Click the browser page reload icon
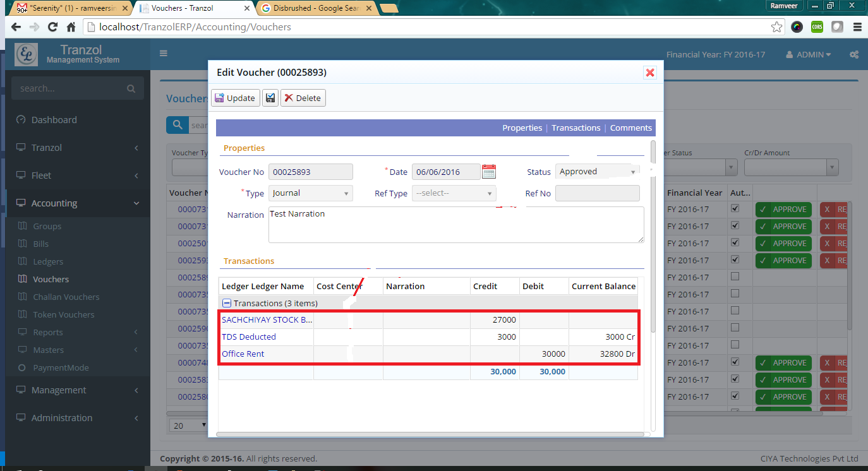Viewport: 868px width, 471px height. point(53,27)
